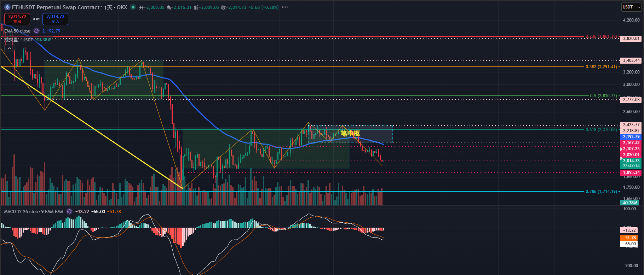The height and width of the screenshot is (275, 644).
Task: Select the EMA 50 close legend
Action: tap(17, 31)
